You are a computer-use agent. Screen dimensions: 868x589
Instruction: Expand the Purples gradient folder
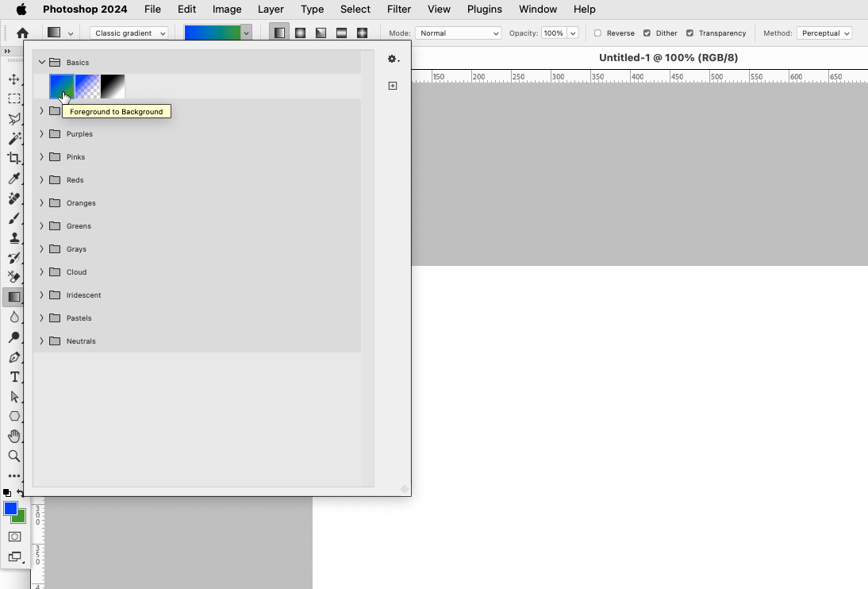click(41, 133)
